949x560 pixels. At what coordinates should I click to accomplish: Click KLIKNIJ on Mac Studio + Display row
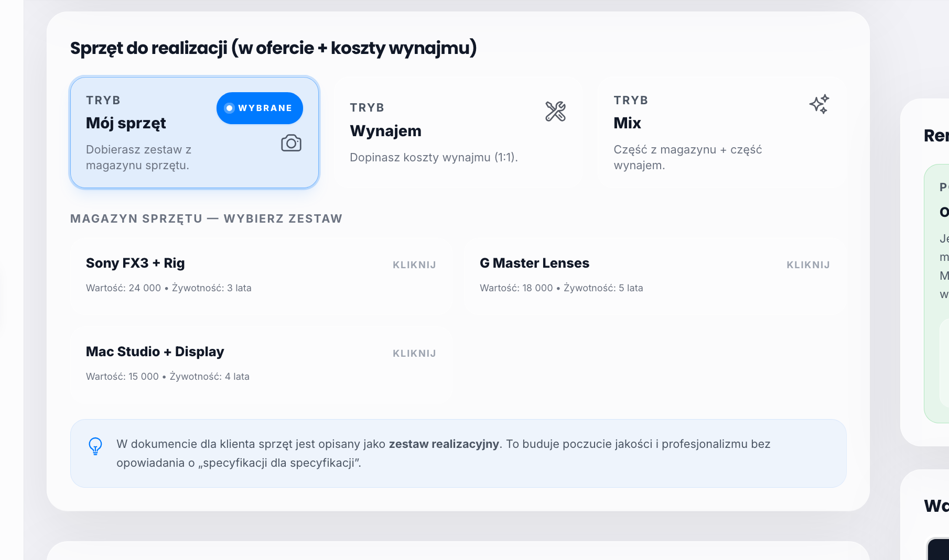tap(414, 354)
